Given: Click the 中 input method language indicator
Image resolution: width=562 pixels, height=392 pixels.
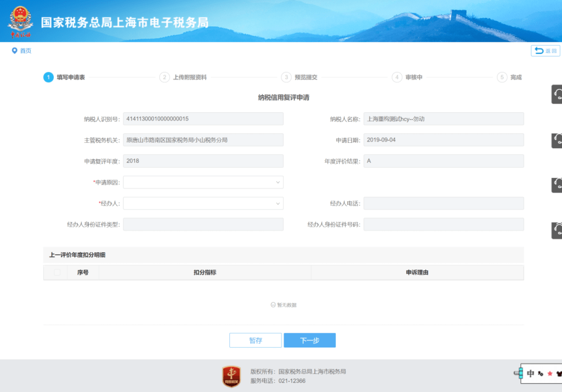Looking at the screenshot, I should coord(530,374).
